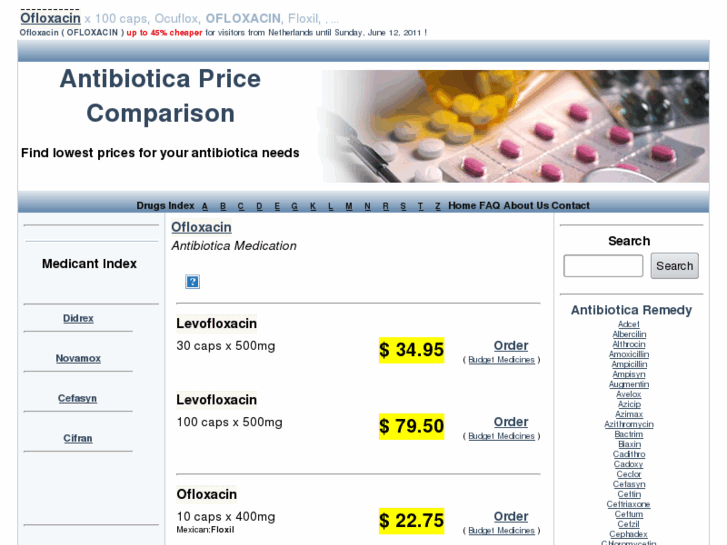This screenshot has width=727, height=545.
Task: Open the Cifran medicant link
Action: pos(78,439)
